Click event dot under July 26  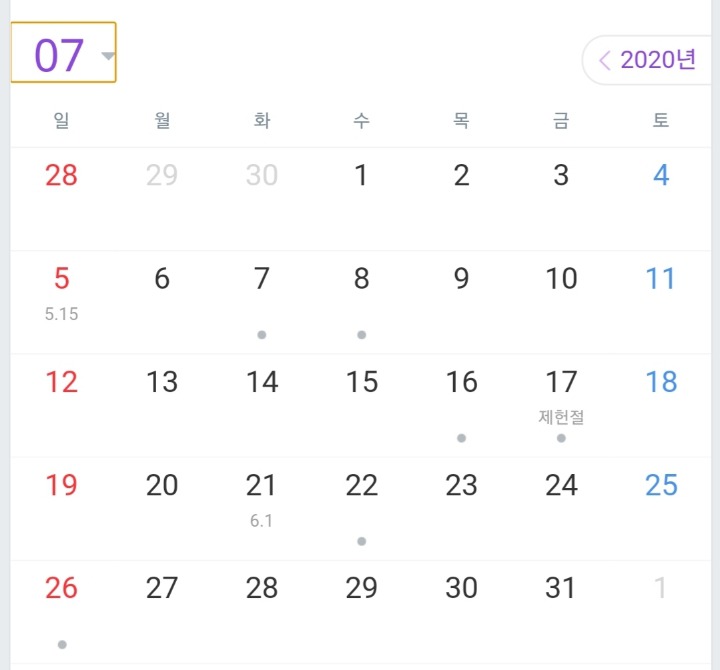pos(61,644)
